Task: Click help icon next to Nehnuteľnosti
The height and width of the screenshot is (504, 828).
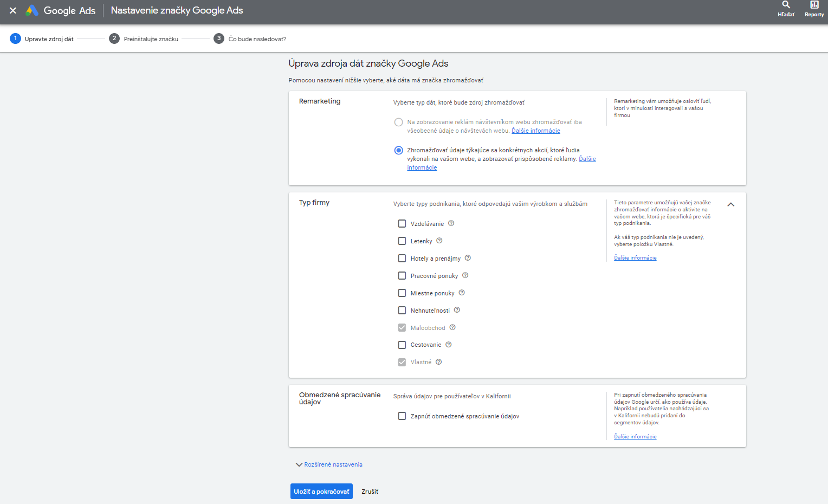Action: click(457, 310)
